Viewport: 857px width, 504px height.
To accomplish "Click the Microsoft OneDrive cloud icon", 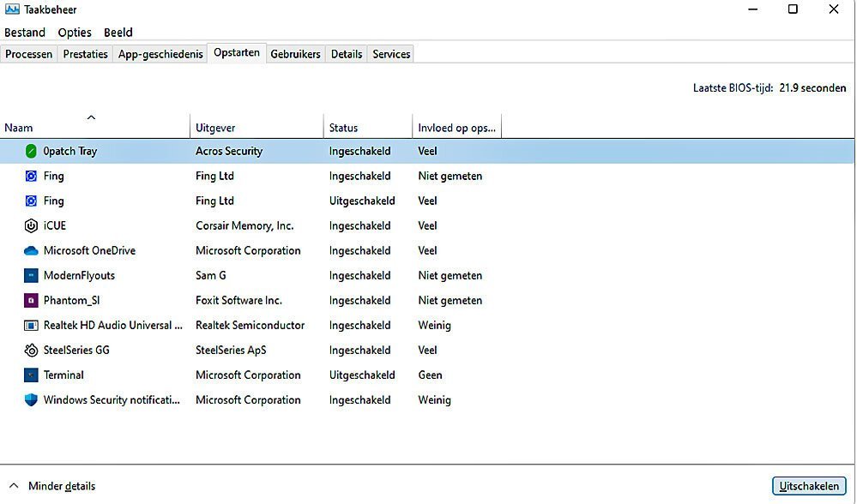I will 31,250.
